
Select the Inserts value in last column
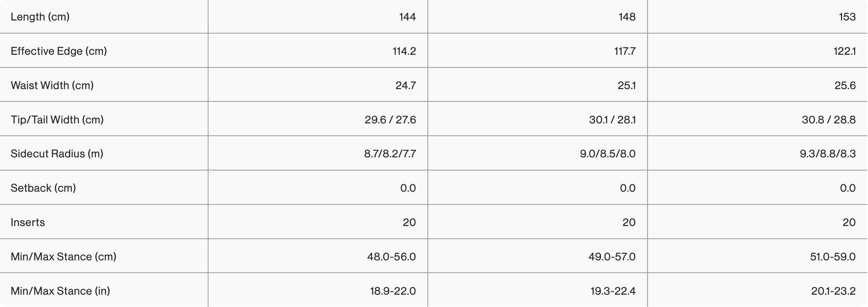click(x=849, y=223)
